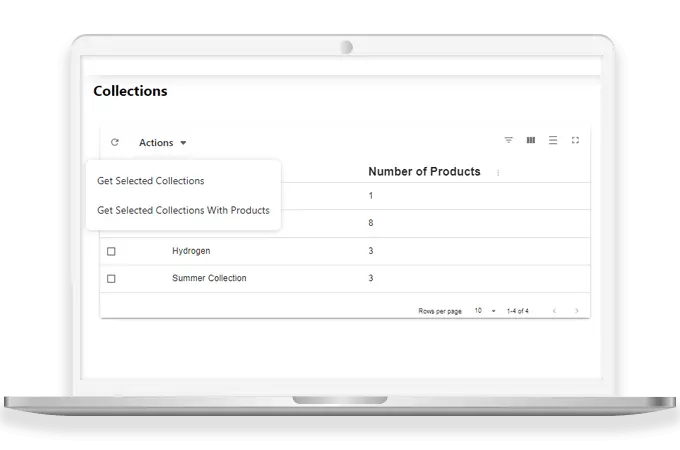Click the Hydrogen collection name
680x450 pixels.
(x=191, y=251)
